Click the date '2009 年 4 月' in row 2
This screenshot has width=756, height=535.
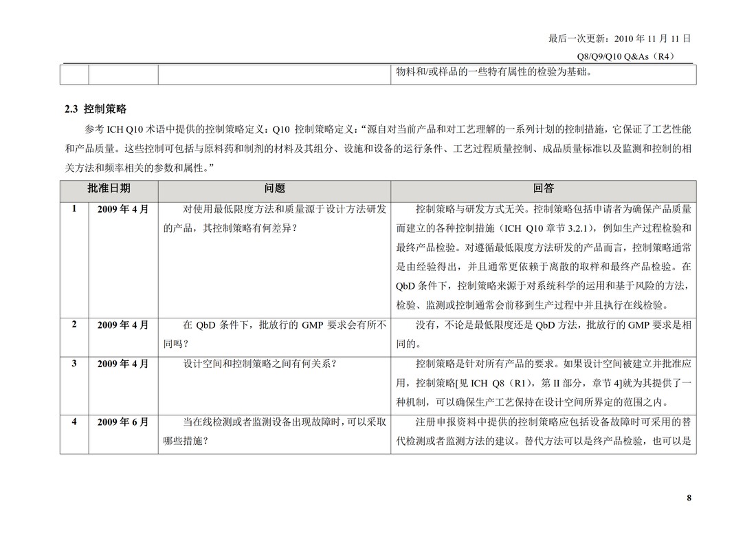pos(123,325)
